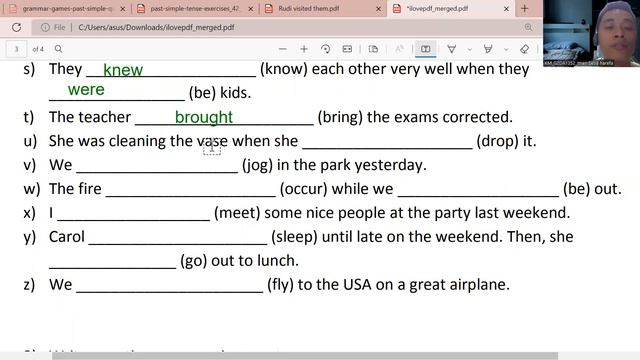The image size is (640, 360).
Task: Toggle the Add text tool
Action: point(425,49)
